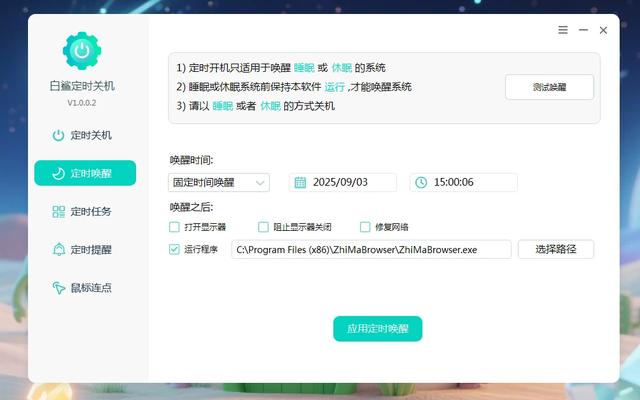Open the hamburger menu icon
The image size is (640, 400).
[563, 30]
